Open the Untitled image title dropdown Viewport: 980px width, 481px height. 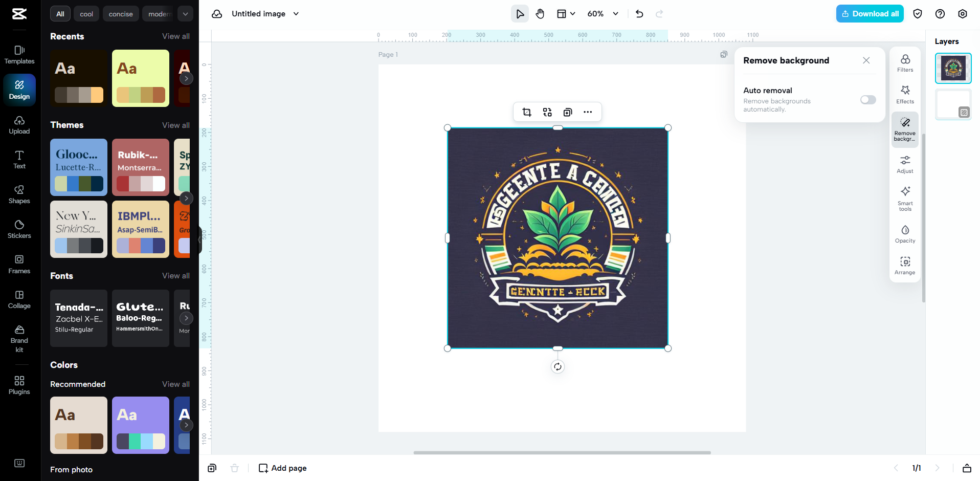coord(296,14)
